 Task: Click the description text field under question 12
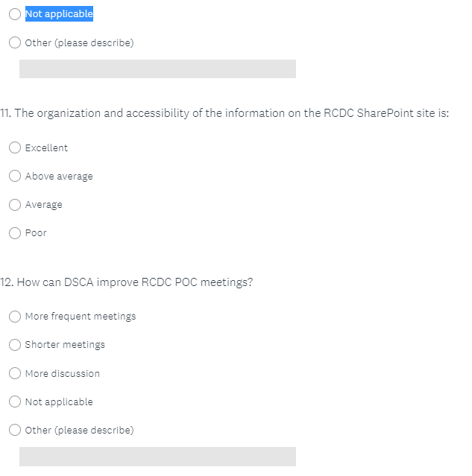pyautogui.click(x=157, y=457)
